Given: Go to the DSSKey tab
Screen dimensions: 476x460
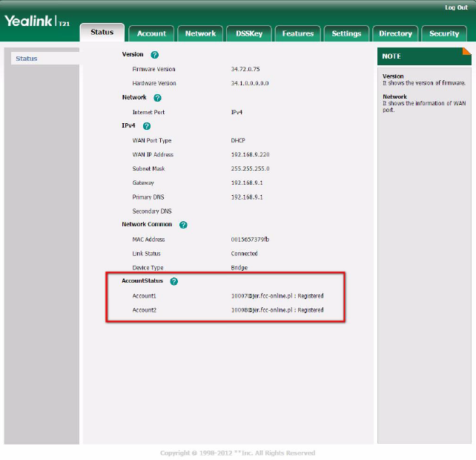Looking at the screenshot, I should (x=249, y=33).
